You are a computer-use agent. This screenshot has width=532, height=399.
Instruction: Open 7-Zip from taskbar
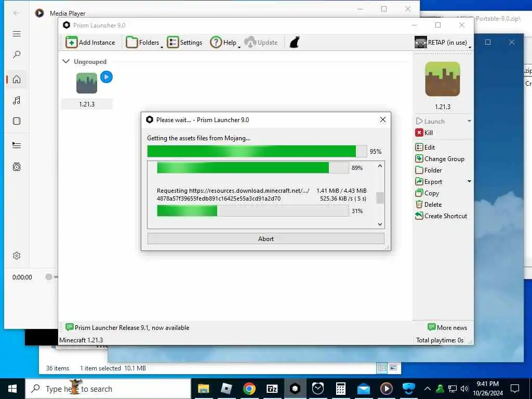pyautogui.click(x=272, y=389)
